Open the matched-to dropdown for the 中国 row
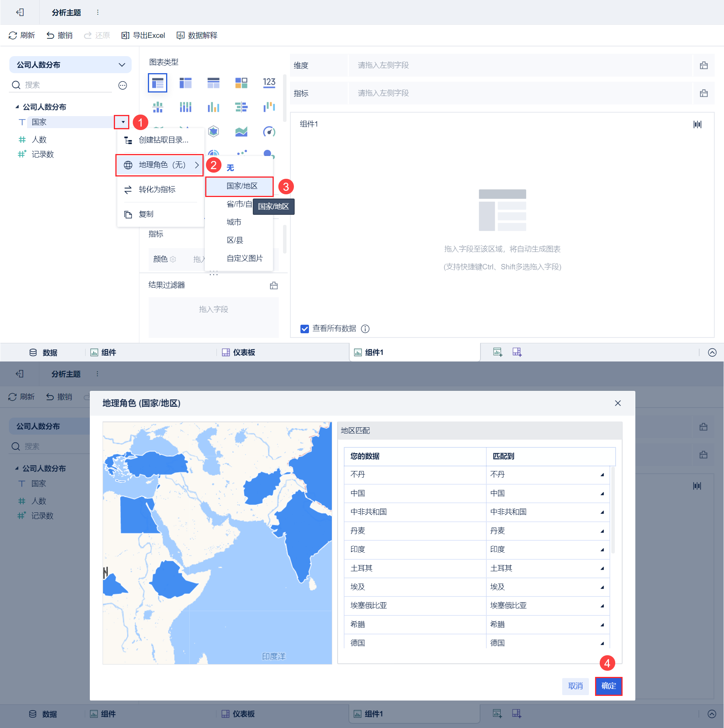The image size is (724, 728). pyautogui.click(x=602, y=493)
